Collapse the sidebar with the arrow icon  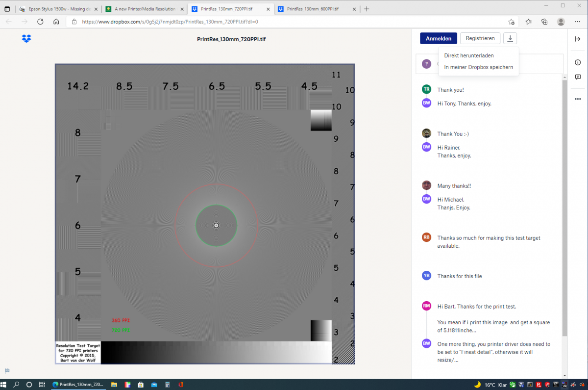tap(578, 39)
